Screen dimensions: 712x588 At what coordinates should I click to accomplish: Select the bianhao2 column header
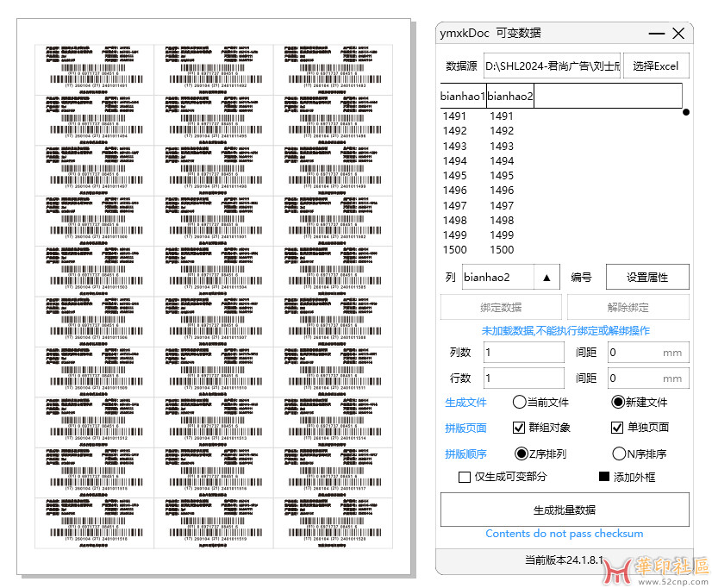pyautogui.click(x=510, y=96)
